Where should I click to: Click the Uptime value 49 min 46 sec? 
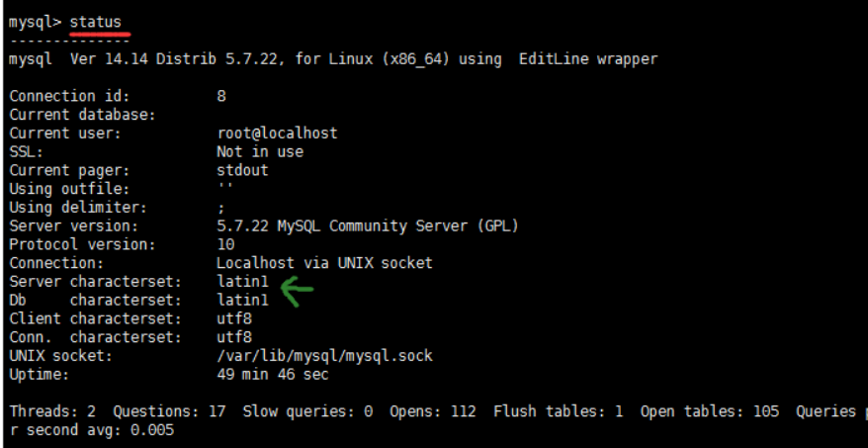coord(272,375)
